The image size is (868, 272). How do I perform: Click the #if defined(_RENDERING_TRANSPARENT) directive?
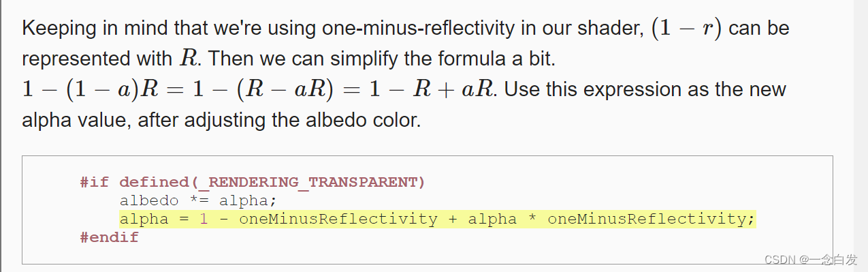(252, 182)
